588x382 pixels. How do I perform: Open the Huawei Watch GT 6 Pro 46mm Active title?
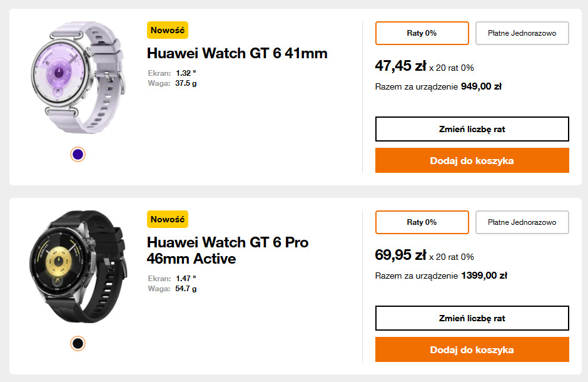coord(228,250)
